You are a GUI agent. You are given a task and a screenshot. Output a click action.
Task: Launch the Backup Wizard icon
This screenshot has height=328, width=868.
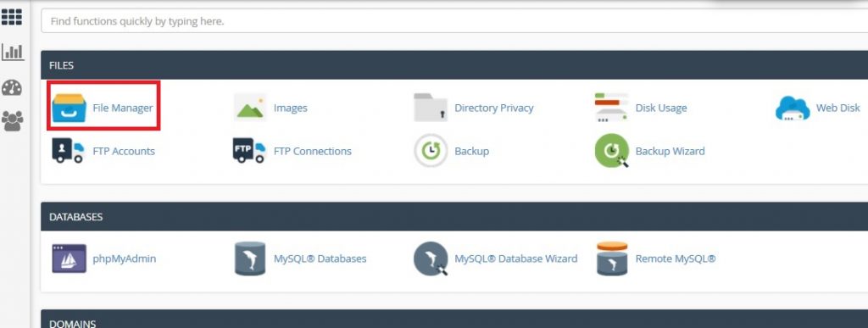click(612, 151)
